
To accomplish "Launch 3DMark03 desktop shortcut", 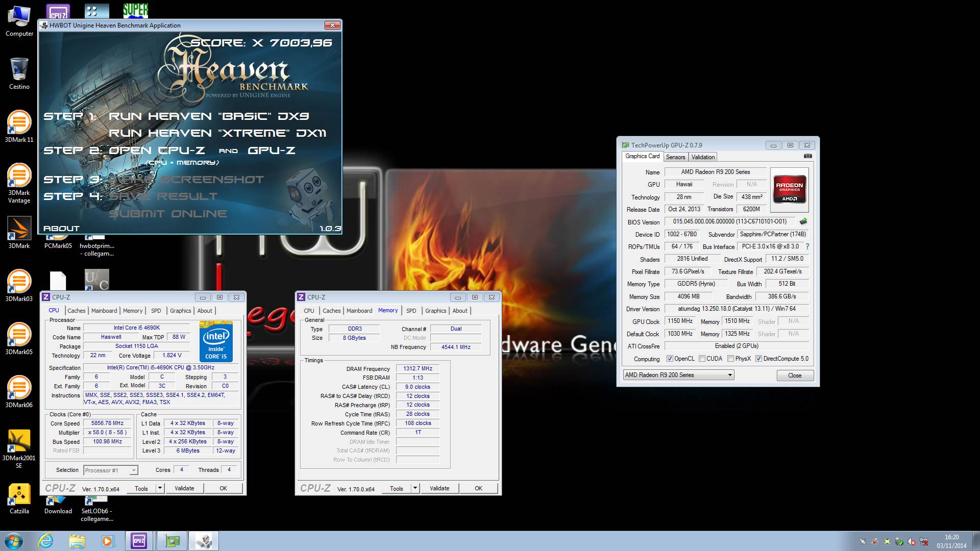I will tap(19, 286).
